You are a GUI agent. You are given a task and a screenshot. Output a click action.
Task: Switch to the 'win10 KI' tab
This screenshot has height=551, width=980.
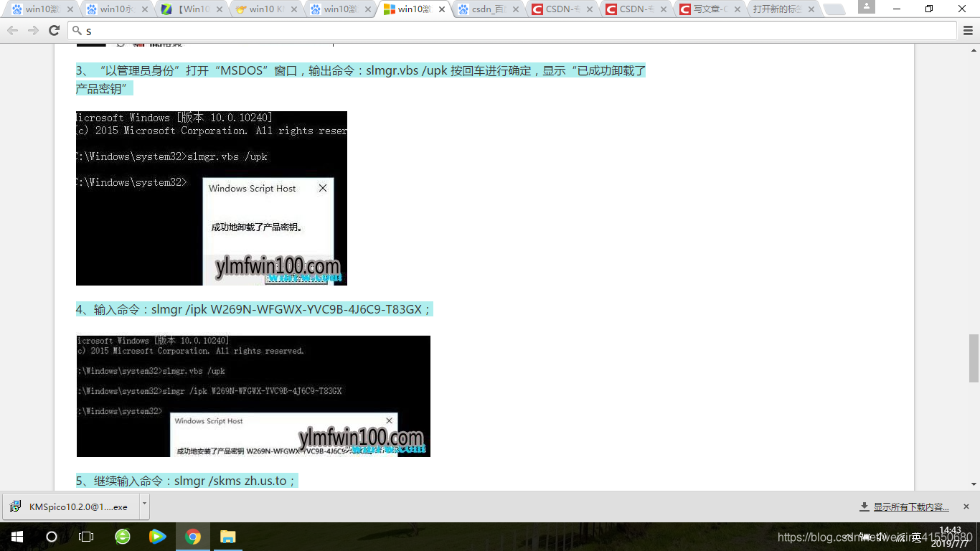tap(267, 9)
